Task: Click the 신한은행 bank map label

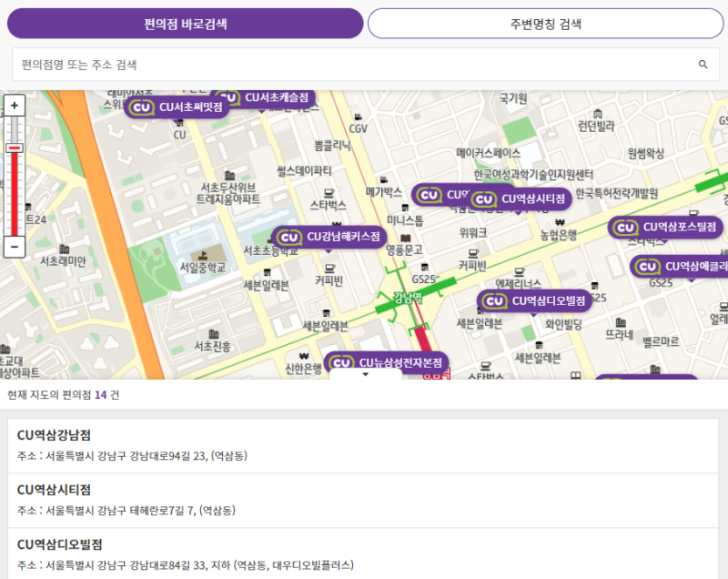Action: [x=303, y=369]
